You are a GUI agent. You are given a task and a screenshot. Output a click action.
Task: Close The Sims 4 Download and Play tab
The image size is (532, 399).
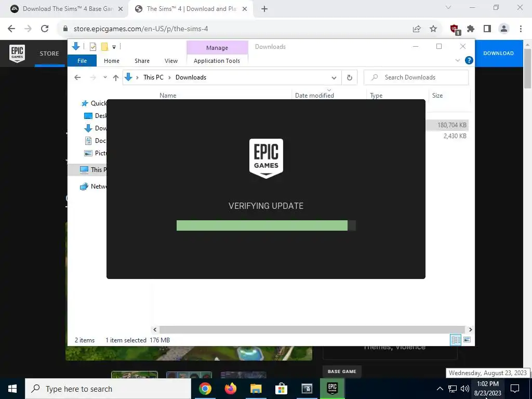coord(245,9)
